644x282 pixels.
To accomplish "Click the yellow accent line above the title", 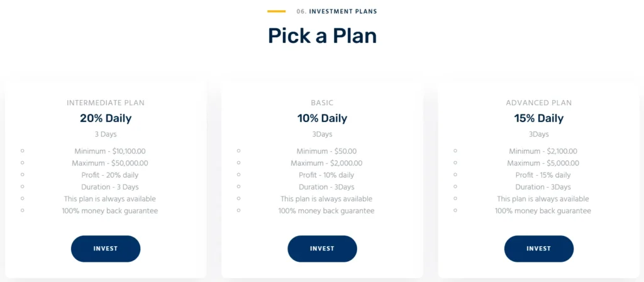I will (276, 11).
